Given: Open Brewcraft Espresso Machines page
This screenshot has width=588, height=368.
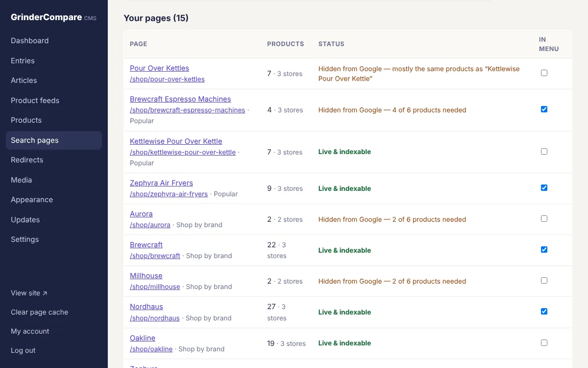Looking at the screenshot, I should coord(180,99).
